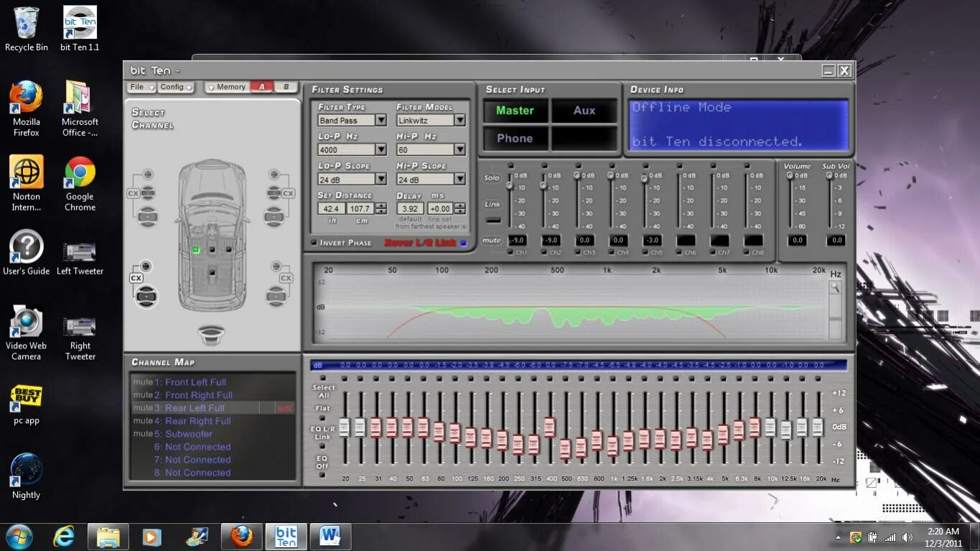Select memory preset A
Image resolution: width=980 pixels, height=551 pixels.
[x=261, y=87]
